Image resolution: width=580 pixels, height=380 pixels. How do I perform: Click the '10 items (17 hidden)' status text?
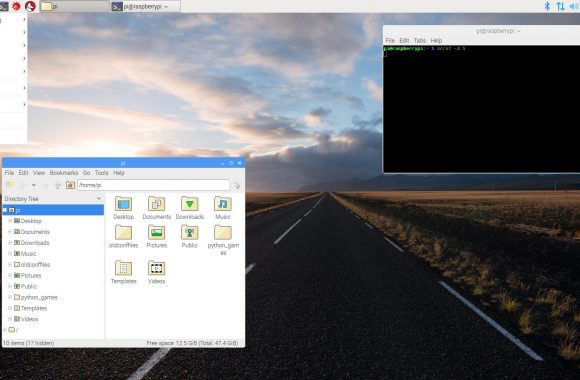[x=28, y=343]
